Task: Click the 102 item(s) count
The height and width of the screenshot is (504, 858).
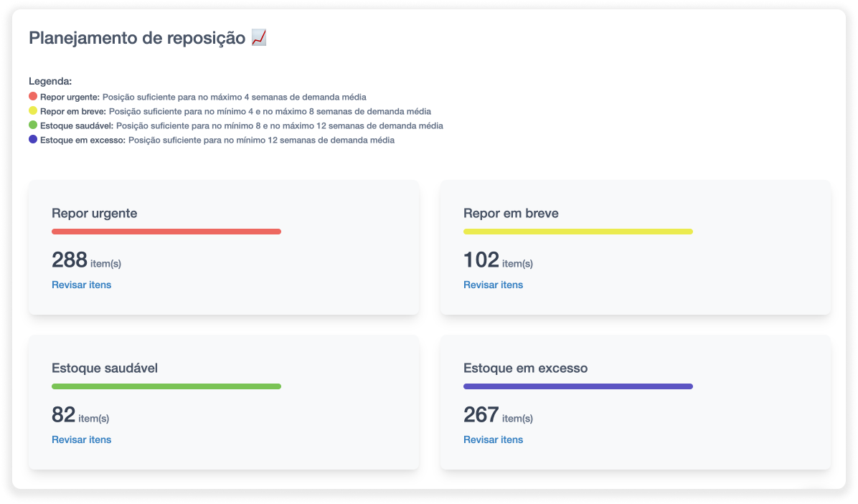Action: [498, 260]
